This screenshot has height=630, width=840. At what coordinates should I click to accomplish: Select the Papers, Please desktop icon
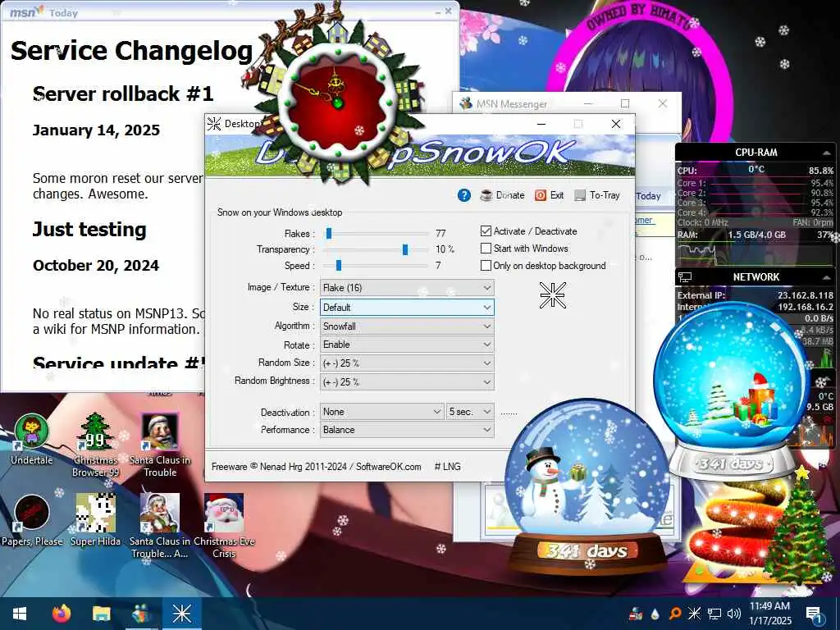click(32, 520)
